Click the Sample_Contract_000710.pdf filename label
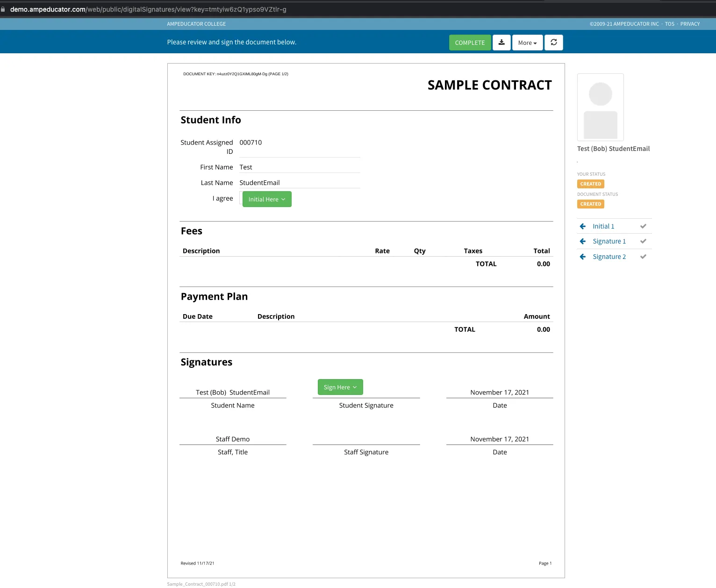Image resolution: width=716 pixels, height=588 pixels. tap(201, 584)
